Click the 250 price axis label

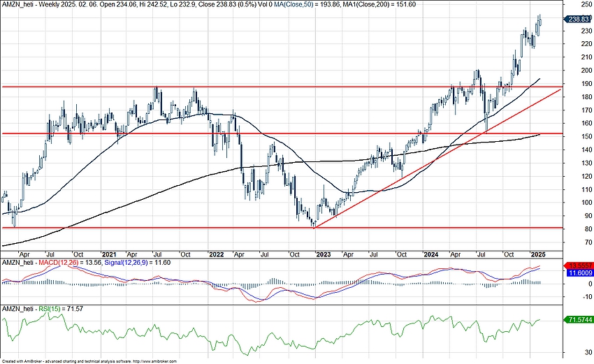point(587,4)
